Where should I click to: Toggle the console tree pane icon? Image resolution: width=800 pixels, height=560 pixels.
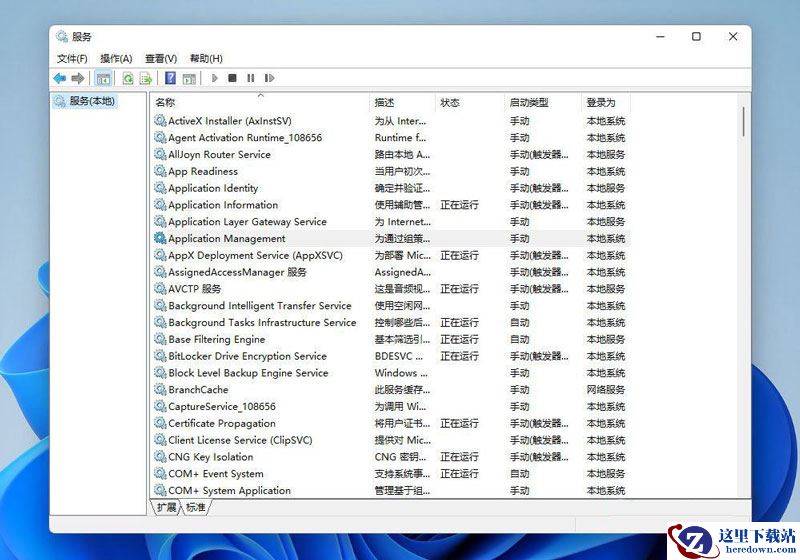[x=103, y=78]
